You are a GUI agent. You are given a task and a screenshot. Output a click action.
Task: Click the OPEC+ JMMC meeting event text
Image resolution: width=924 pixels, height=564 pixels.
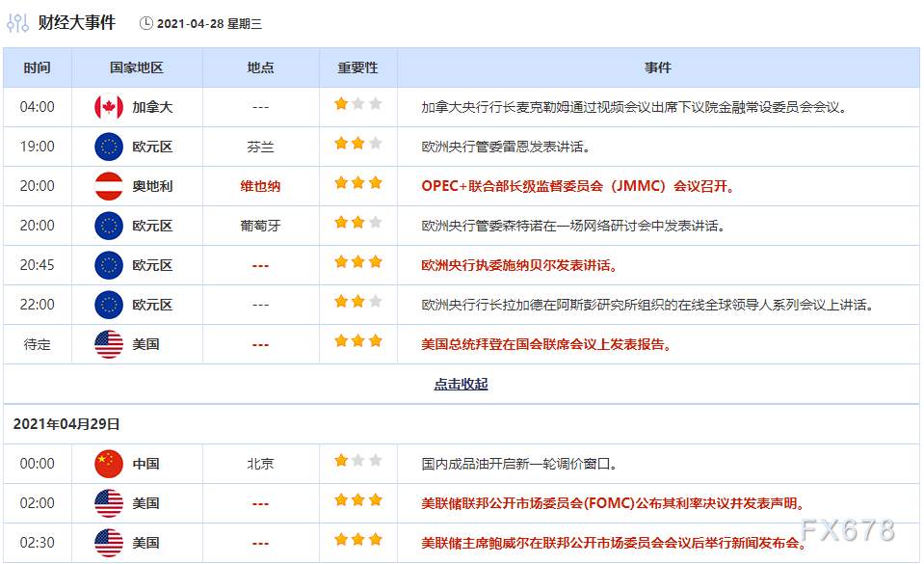tap(578, 186)
